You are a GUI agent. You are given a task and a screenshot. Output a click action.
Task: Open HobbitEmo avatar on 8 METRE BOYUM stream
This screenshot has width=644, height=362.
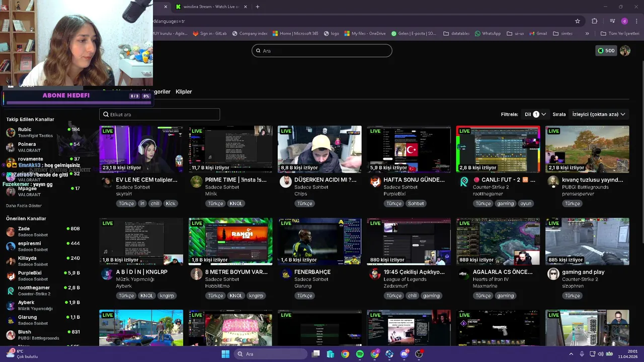(196, 274)
